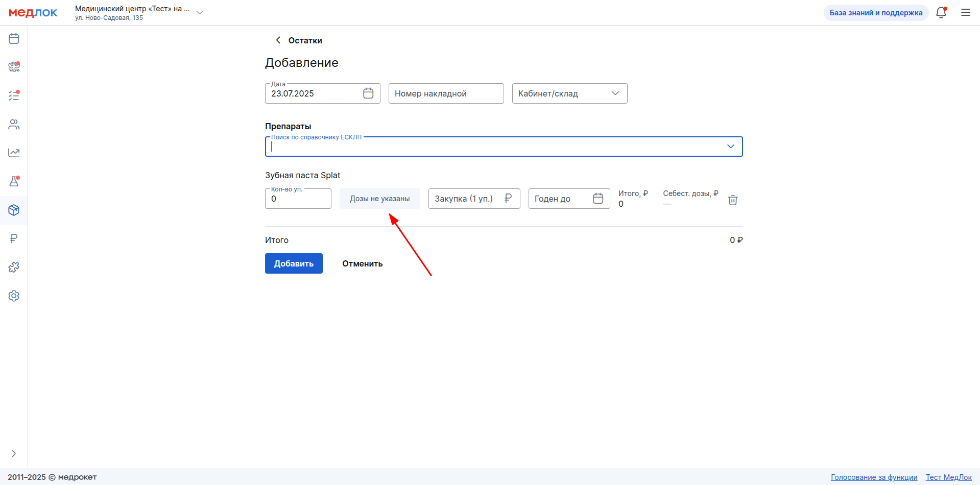Open calendar icon in Годен до field

598,199
